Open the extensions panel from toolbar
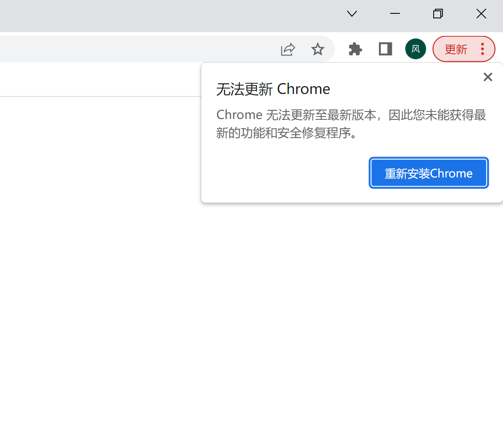This screenshot has width=503, height=448. click(355, 49)
